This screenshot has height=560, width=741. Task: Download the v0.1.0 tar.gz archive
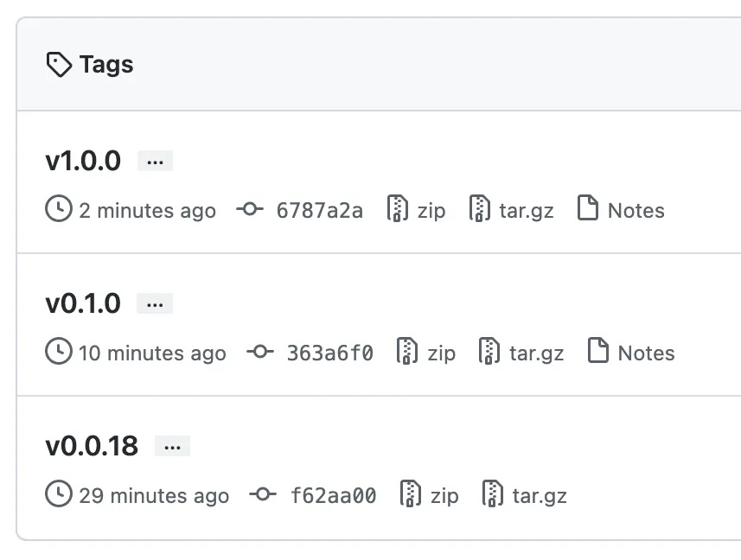[x=536, y=353]
